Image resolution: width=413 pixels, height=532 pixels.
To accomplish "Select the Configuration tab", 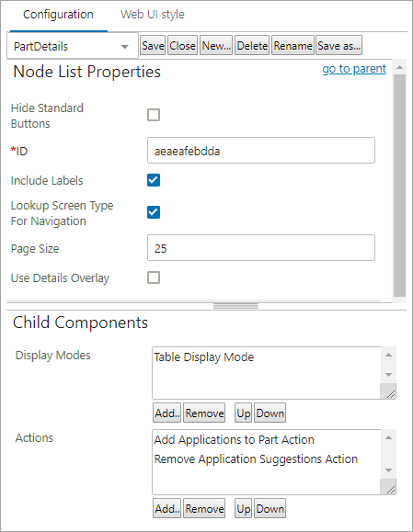I will coord(58,15).
